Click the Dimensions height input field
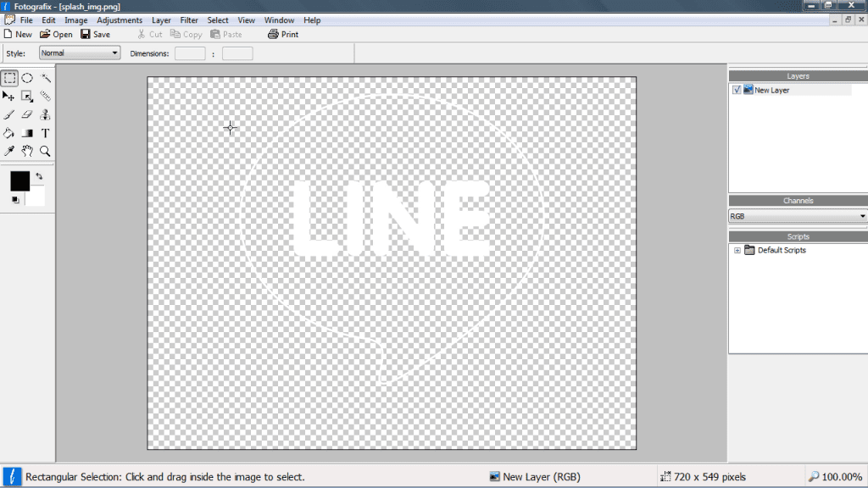 tap(237, 53)
